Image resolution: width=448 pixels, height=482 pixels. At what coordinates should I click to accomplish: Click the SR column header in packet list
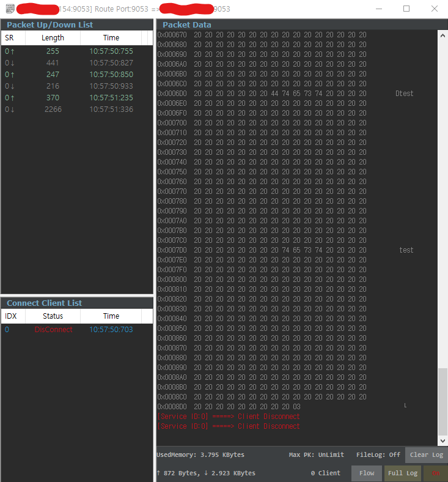[13, 38]
